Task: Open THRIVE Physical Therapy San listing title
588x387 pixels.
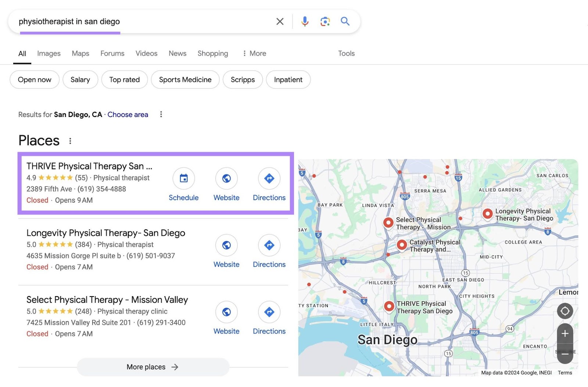Action: pyautogui.click(x=89, y=166)
